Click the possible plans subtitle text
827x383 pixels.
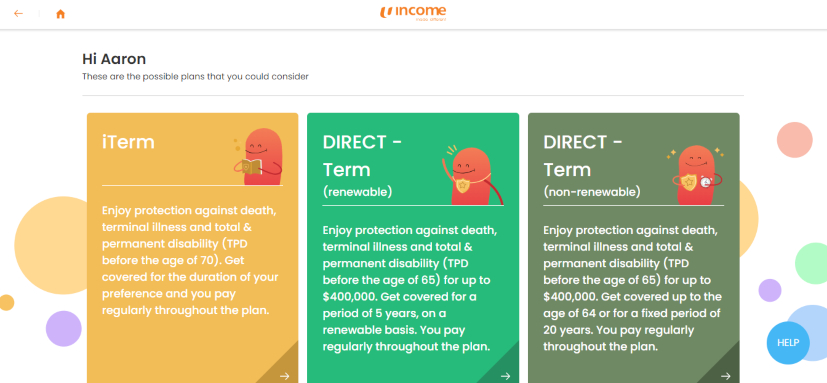(x=195, y=76)
